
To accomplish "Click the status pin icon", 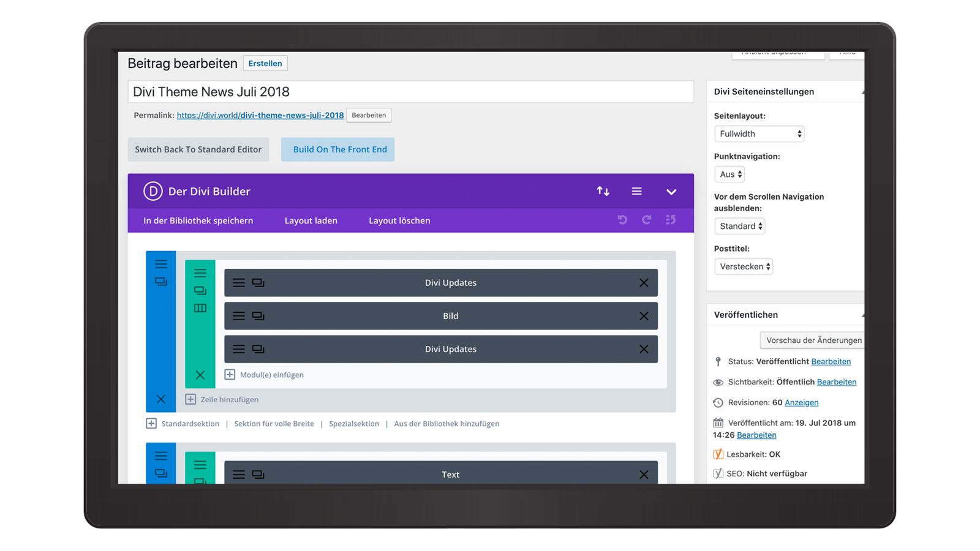I will pos(718,361).
